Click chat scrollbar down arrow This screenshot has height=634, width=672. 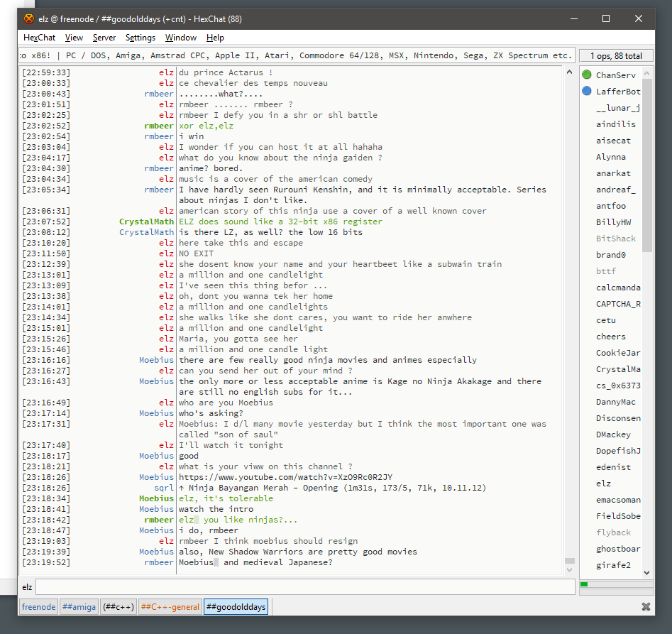pos(569,569)
